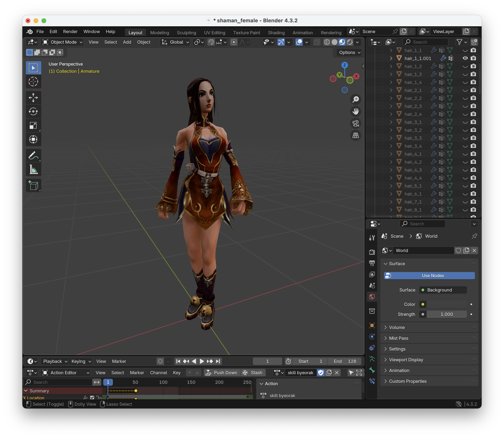Viewport: 504px width, 438px height.
Task: Click the Push Down button in Action Editor
Action: [221, 372]
